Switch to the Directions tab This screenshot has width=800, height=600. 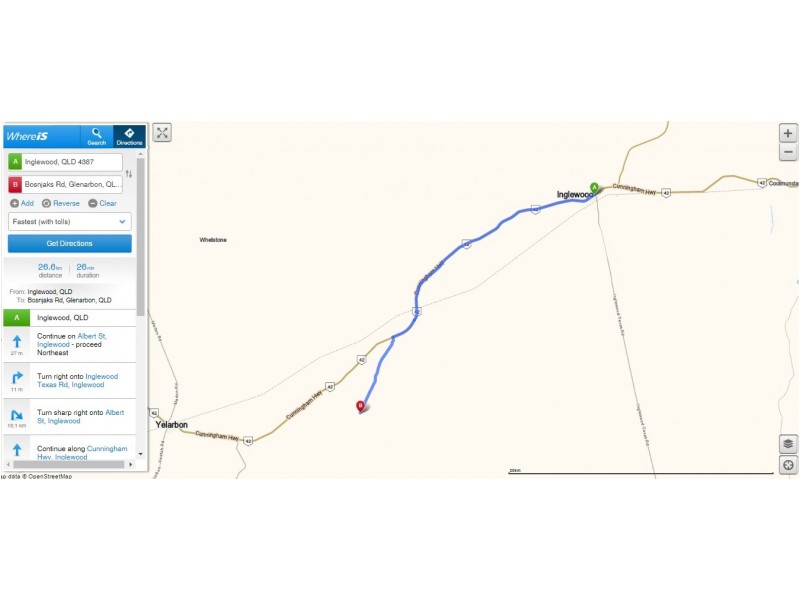(129, 136)
